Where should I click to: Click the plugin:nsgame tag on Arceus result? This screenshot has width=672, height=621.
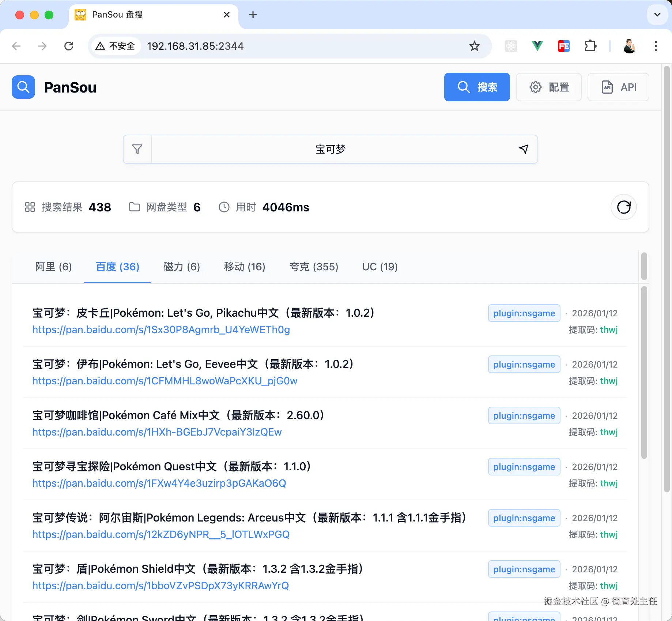tap(524, 518)
